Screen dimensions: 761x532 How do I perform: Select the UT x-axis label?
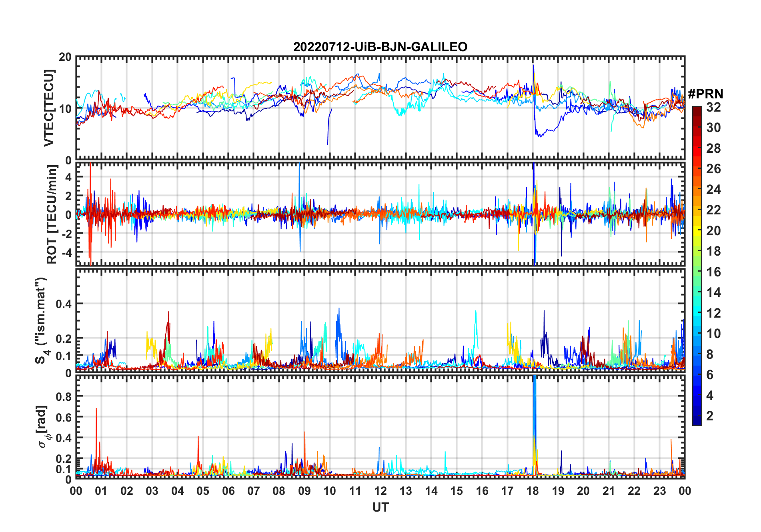[380, 507]
